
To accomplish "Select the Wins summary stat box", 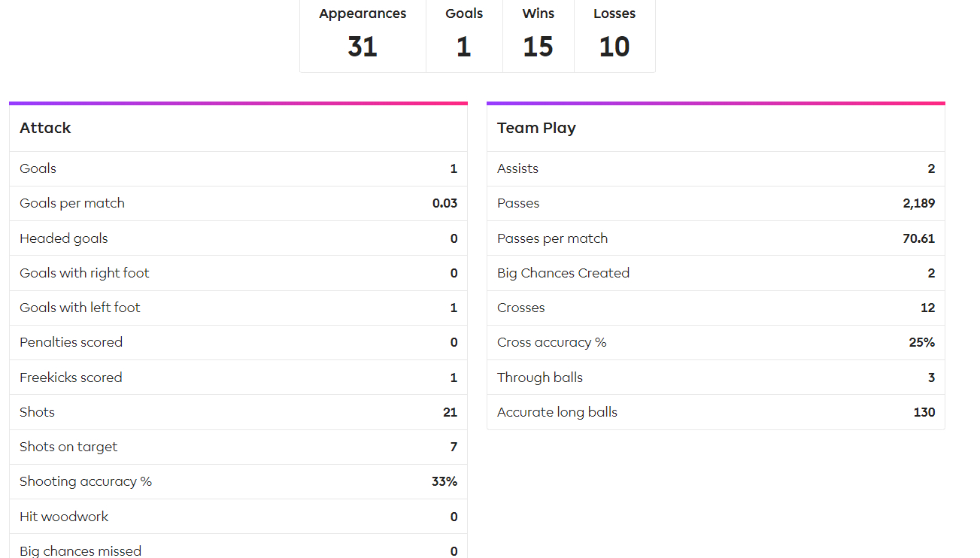I will [x=538, y=36].
